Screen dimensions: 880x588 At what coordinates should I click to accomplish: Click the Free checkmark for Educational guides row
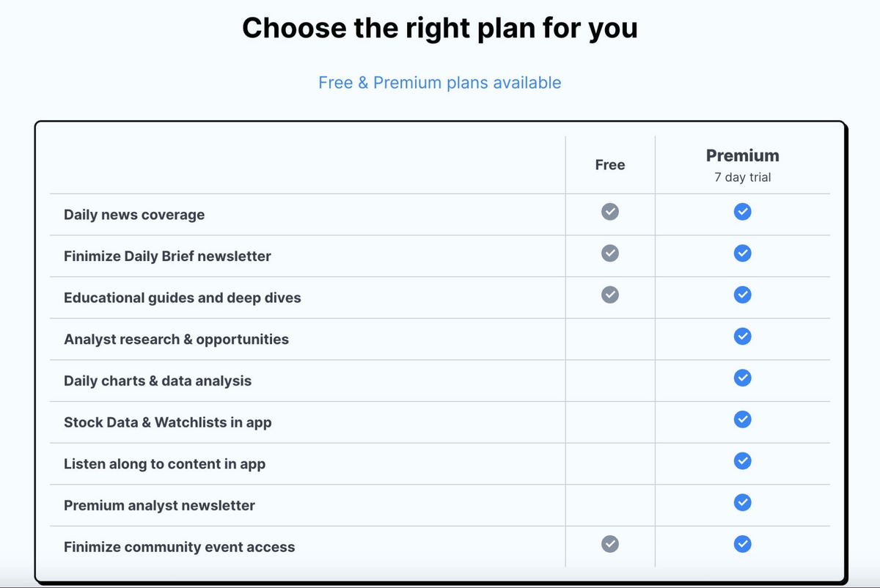point(610,295)
